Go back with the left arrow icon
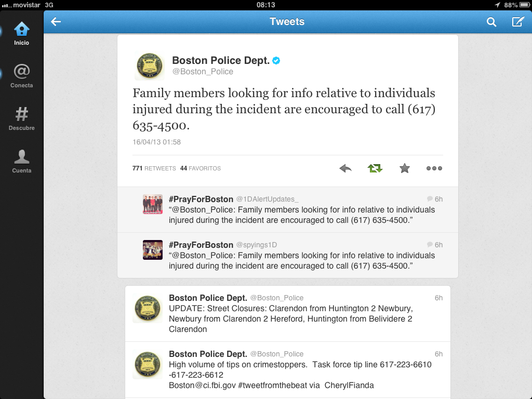The height and width of the screenshot is (399, 532). pos(56,22)
